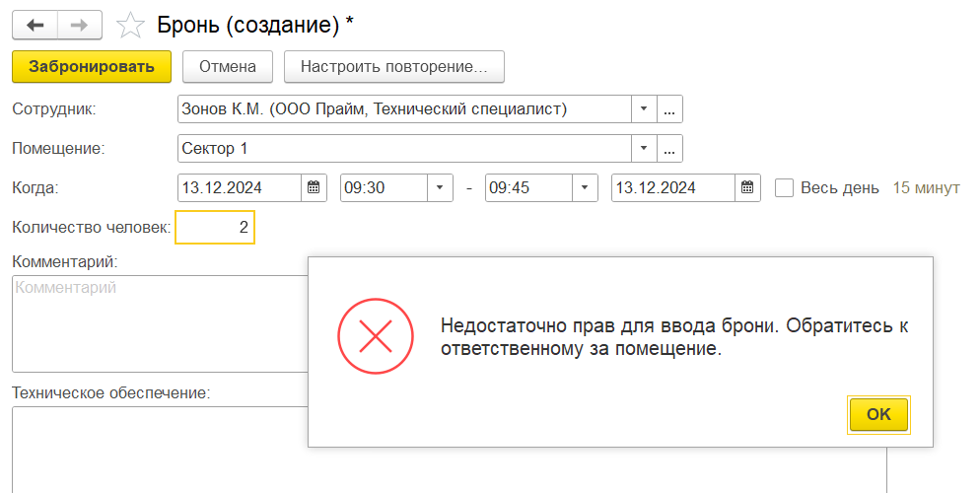Expand the Помещение dropdown list
The image size is (980, 493).
(643, 149)
